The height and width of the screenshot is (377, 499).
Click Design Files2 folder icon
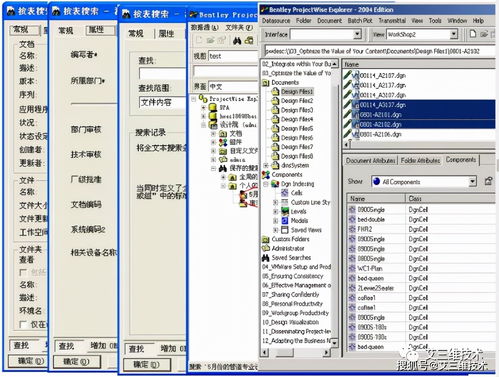275,101
